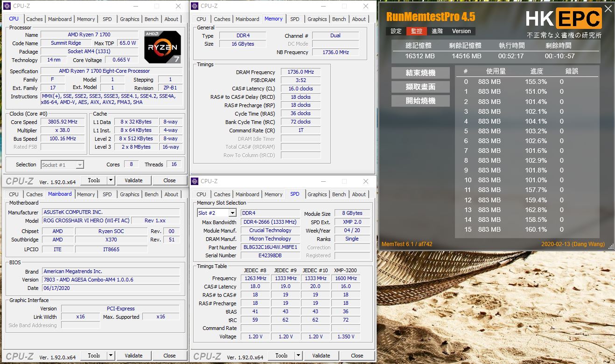Click the AMD Ryzen 7 processor logo

[x=163, y=47]
